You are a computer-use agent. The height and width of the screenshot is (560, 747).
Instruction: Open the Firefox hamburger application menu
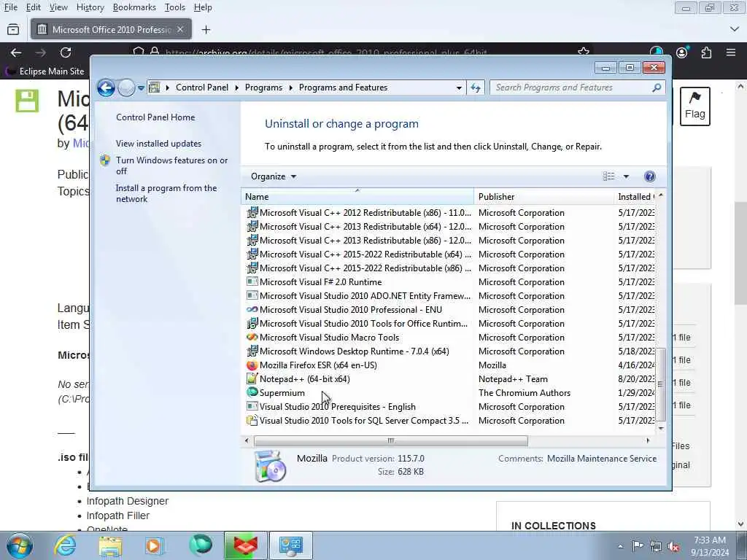coord(731,52)
